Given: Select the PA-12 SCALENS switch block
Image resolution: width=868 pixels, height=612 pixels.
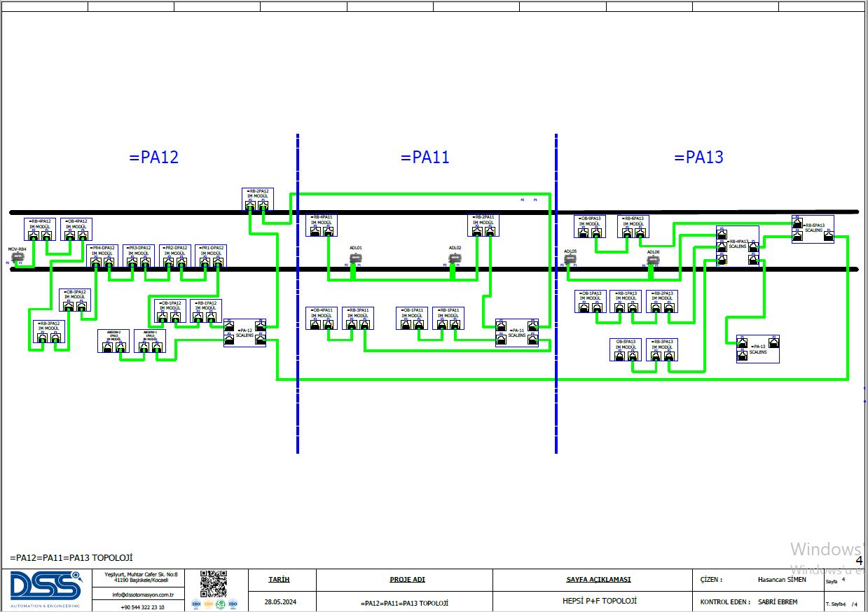Looking at the screenshot, I should pyautogui.click(x=244, y=333).
